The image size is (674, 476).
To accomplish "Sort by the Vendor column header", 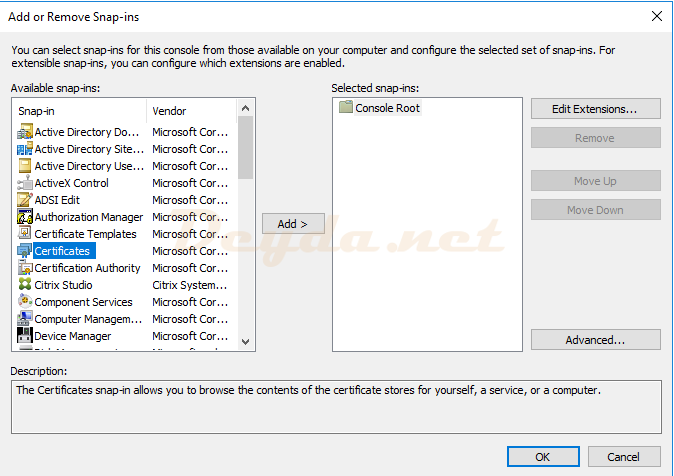I will click(x=190, y=110).
